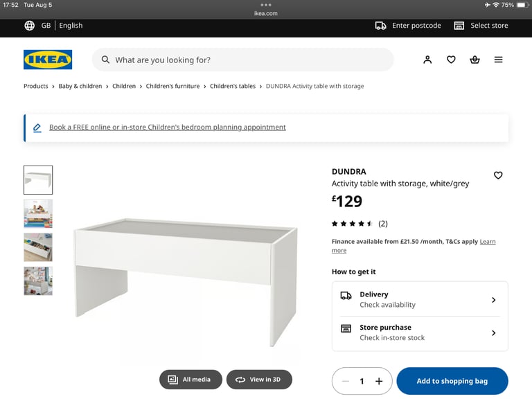The width and height of the screenshot is (532, 399).
Task: Open the user account profile icon
Action: pyautogui.click(x=427, y=60)
